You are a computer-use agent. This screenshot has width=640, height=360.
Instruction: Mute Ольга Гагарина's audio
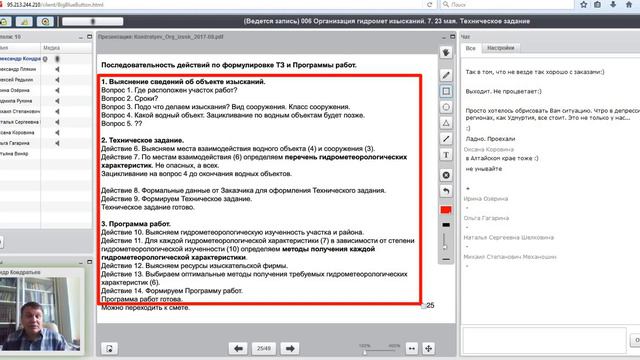pos(58,143)
